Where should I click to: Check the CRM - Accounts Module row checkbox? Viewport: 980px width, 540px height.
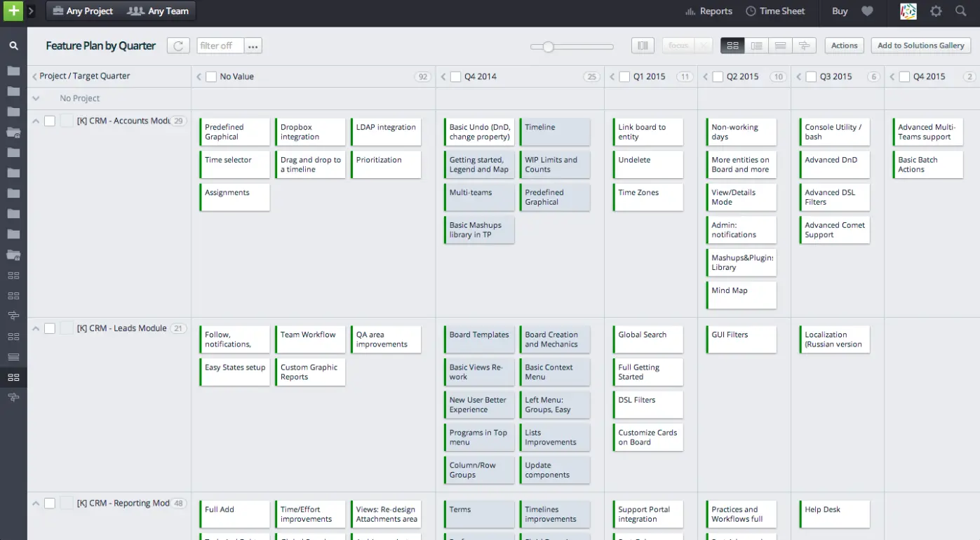click(50, 121)
